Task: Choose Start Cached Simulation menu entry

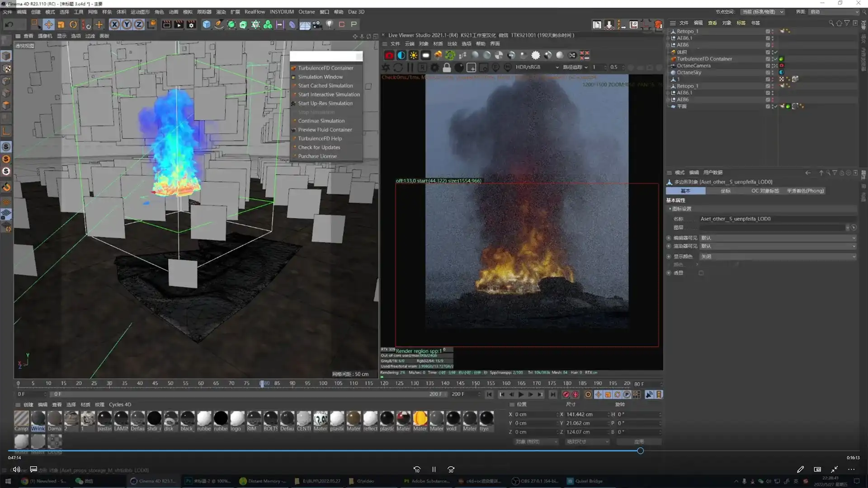Action: [325, 86]
